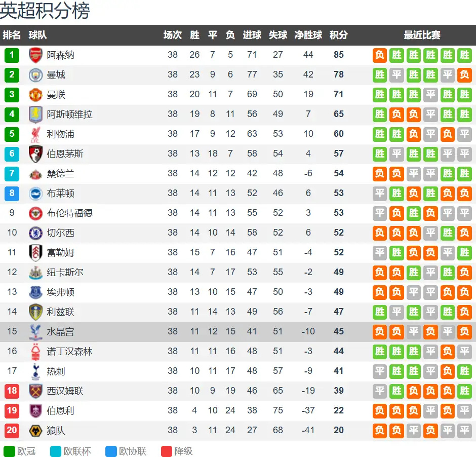Image resolution: width=476 pixels, height=457 pixels.
Task: Click the 最近比赛 column header
Action: pyautogui.click(x=422, y=35)
